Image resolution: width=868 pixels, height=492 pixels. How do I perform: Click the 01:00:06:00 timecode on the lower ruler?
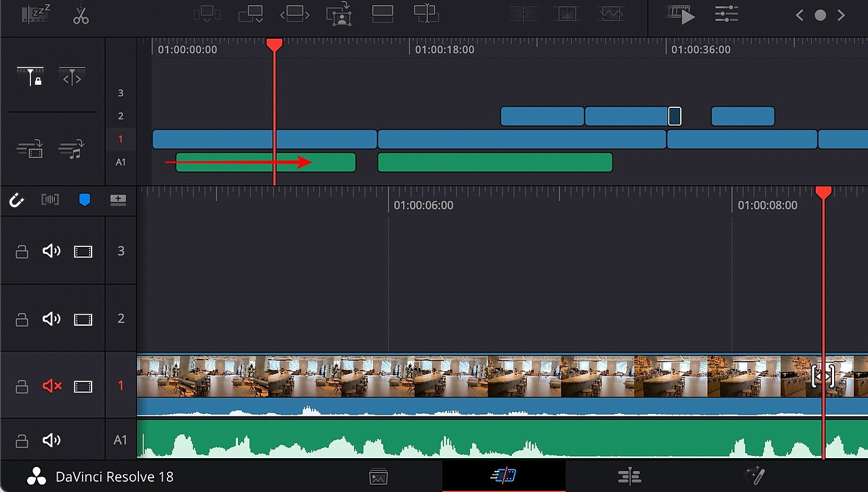point(424,205)
